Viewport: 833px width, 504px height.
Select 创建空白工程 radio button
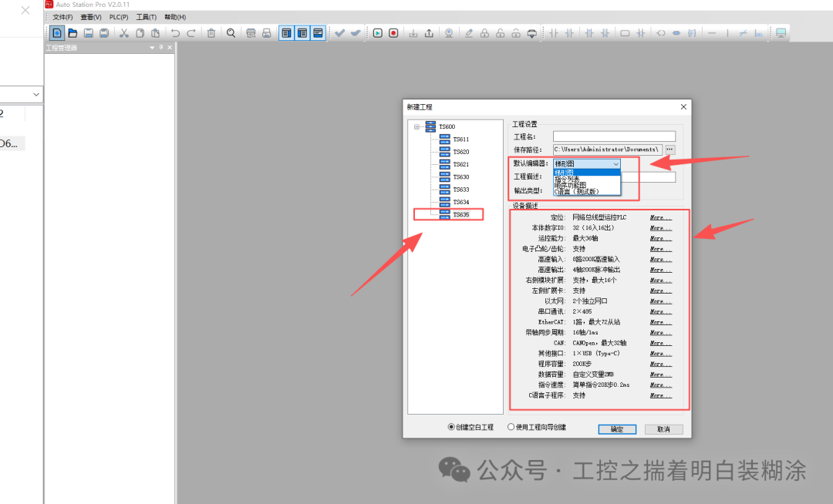click(x=451, y=427)
